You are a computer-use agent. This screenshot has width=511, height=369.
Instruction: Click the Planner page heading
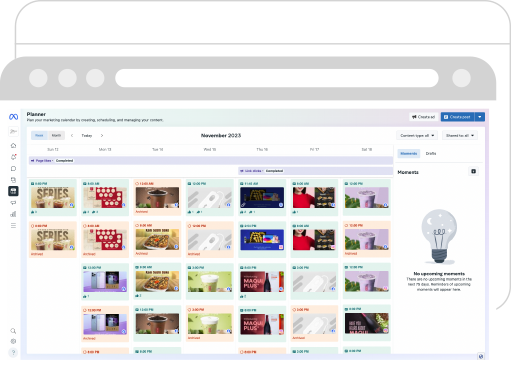point(36,114)
